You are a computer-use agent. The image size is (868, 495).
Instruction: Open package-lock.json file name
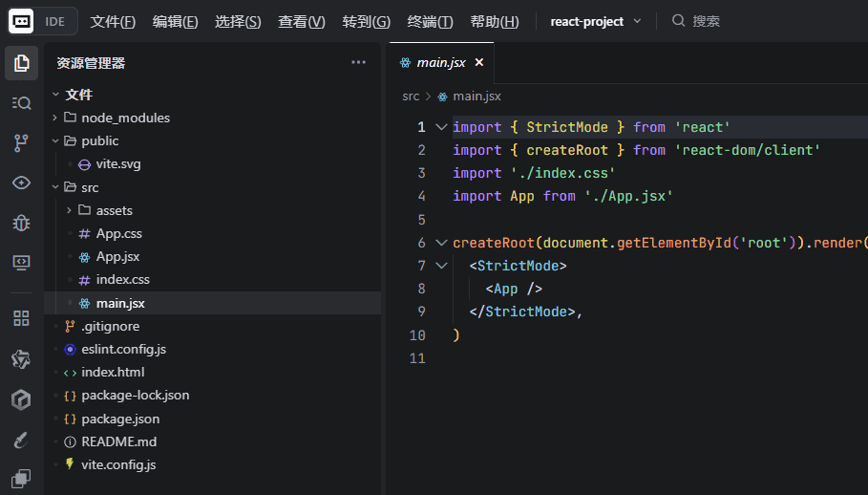pyautogui.click(x=135, y=396)
